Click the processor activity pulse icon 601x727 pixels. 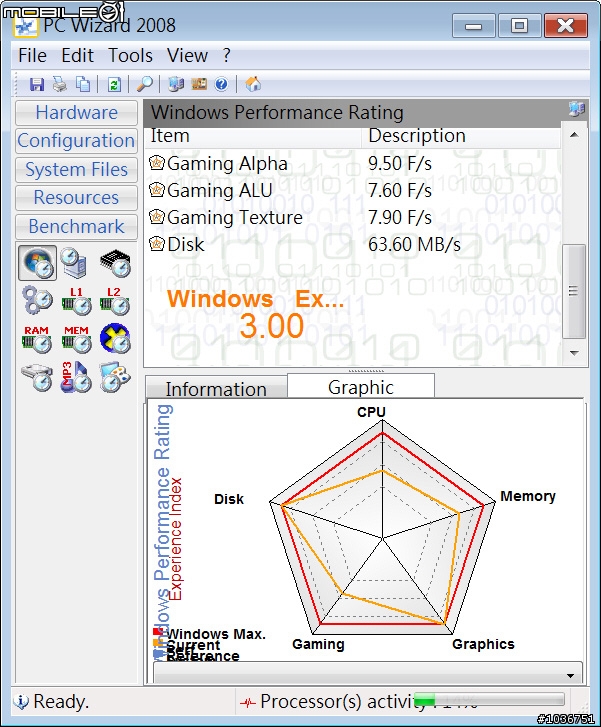point(248,703)
